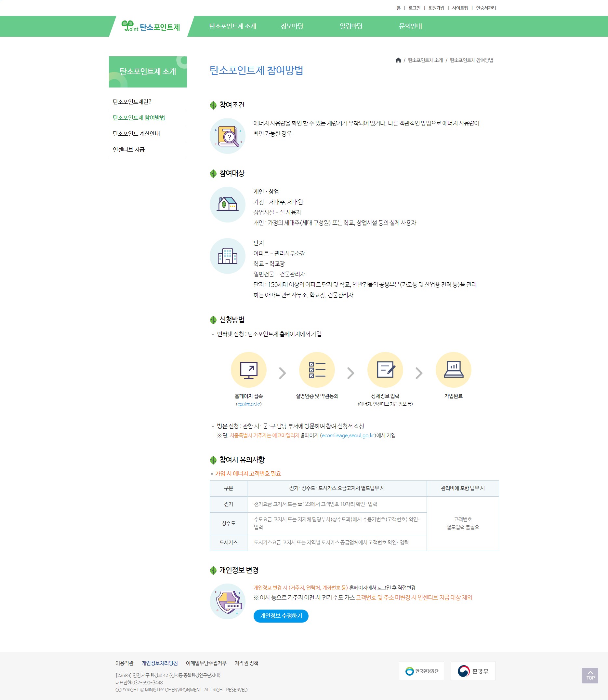Screen dimensions: 608x700
Task: Click the checklist 실명인증 및 약관동의 icon
Action: click(317, 370)
